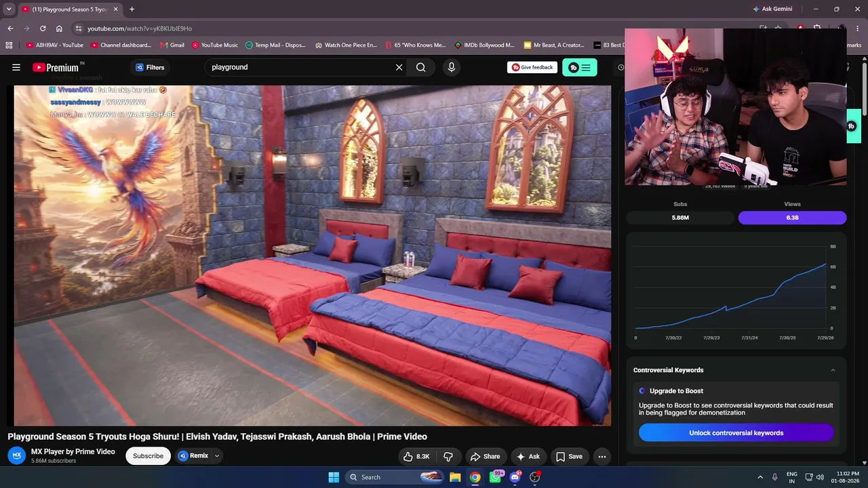This screenshot has width=868, height=488.
Task: Open the Windows Start menu
Action: pyautogui.click(x=334, y=477)
